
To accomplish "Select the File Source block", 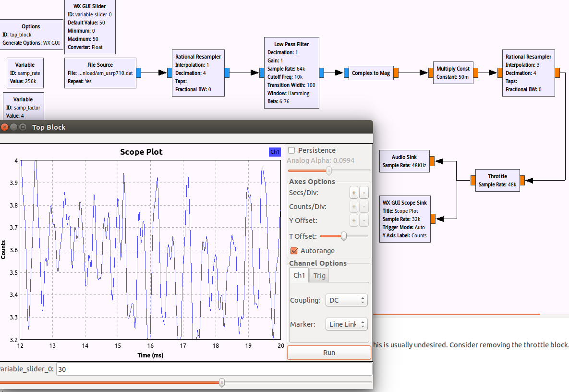I will (x=100, y=73).
